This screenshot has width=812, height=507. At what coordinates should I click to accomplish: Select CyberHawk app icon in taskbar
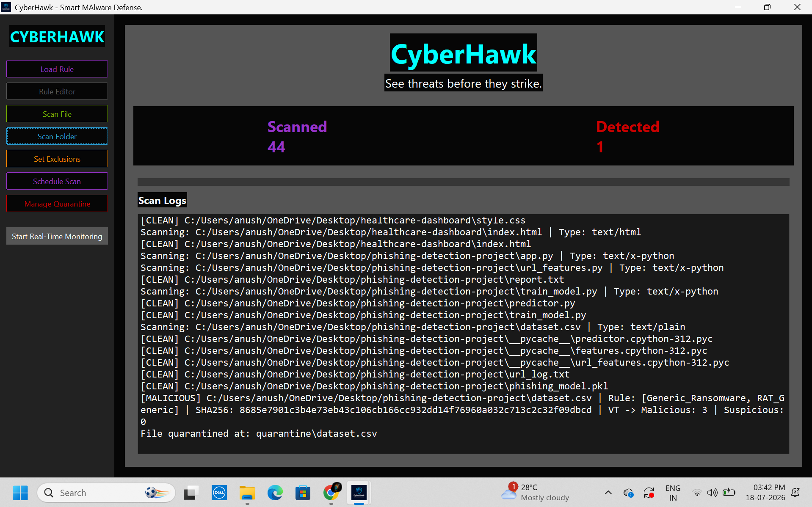pyautogui.click(x=359, y=493)
